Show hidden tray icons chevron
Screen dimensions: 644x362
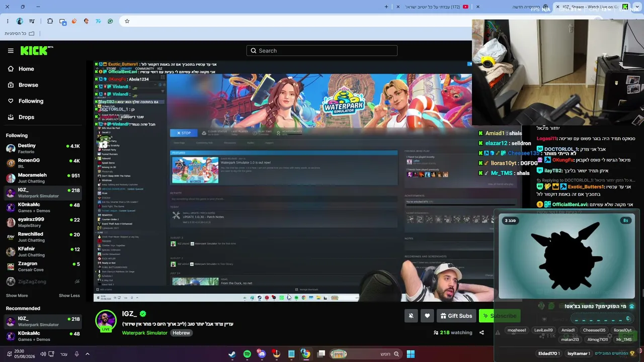87,354
